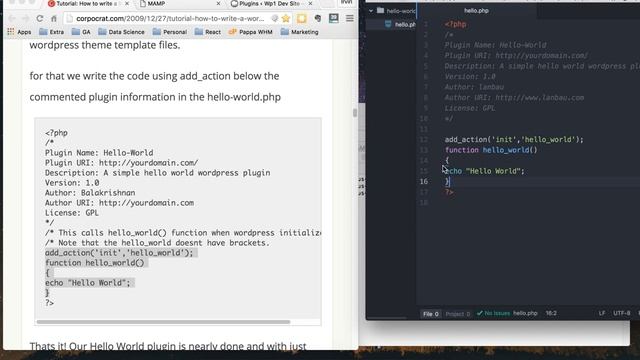Click the hello-world folder icon in tree view

380,11
